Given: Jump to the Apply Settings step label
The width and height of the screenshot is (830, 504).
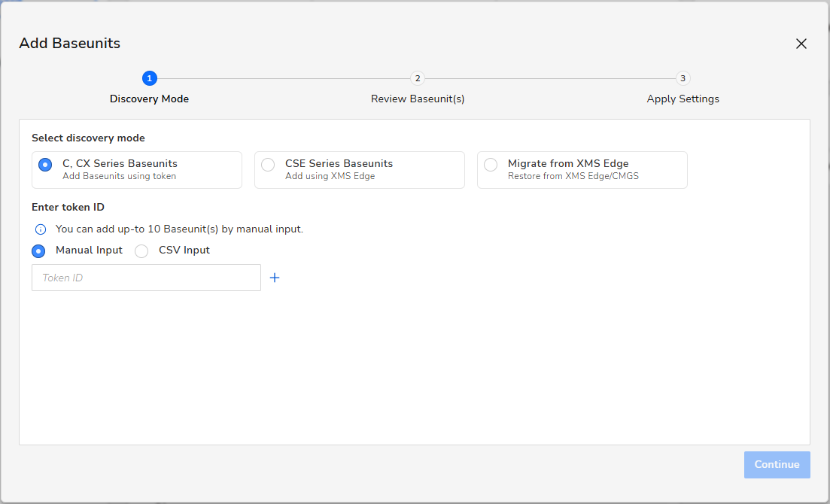Looking at the screenshot, I should coord(683,99).
